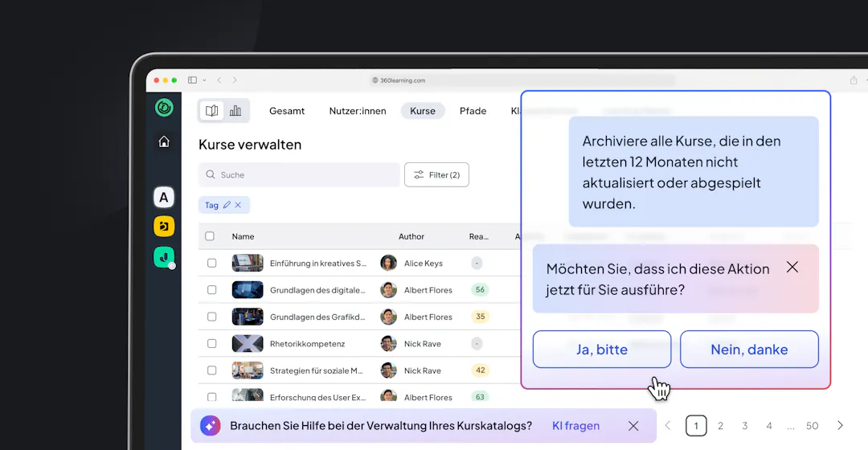Viewport: 868px width, 450px height.
Task: Open thumbnail of Einführung in kreatives S...
Action: click(x=248, y=263)
